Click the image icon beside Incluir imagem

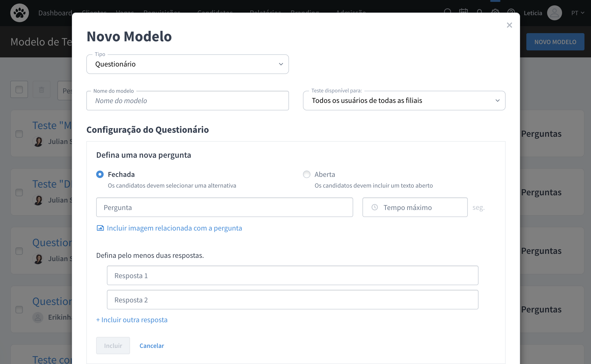100,228
